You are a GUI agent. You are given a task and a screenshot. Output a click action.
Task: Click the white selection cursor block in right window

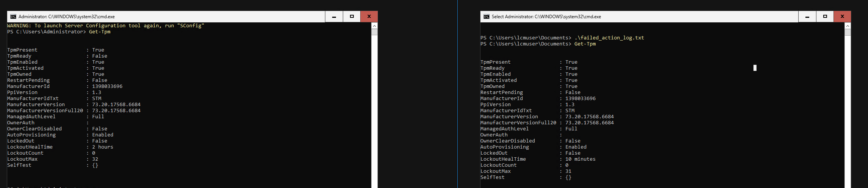(755, 68)
